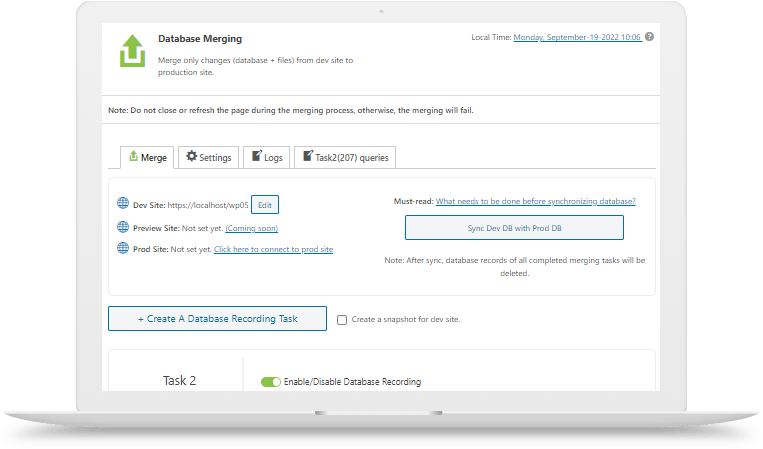Image resolution: width=763 pixels, height=449 pixels.
Task: Click the 'Must-read:' label text
Action: 414,201
